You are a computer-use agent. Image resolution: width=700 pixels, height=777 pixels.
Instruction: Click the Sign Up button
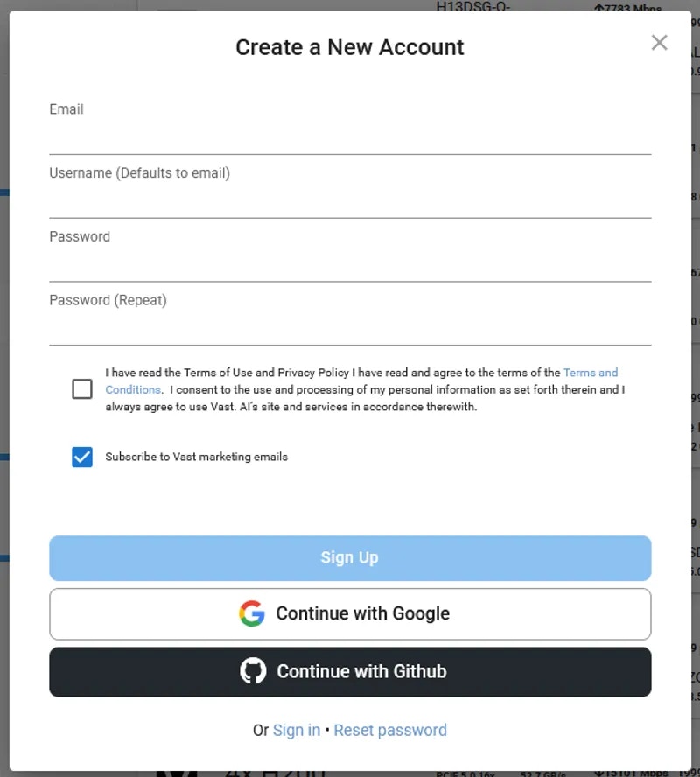coord(350,558)
